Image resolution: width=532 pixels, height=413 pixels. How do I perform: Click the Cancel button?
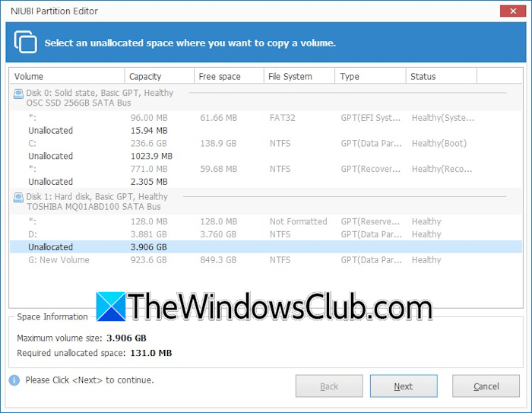point(486,386)
